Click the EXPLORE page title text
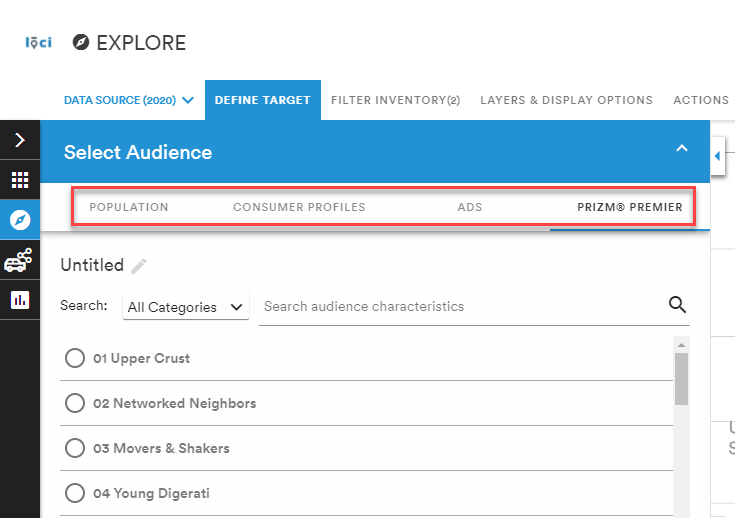 (x=141, y=43)
